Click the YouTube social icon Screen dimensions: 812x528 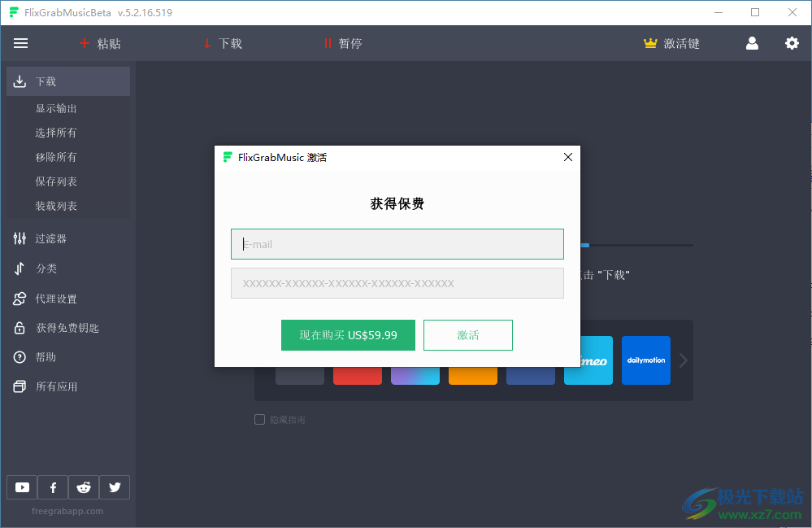pyautogui.click(x=22, y=487)
